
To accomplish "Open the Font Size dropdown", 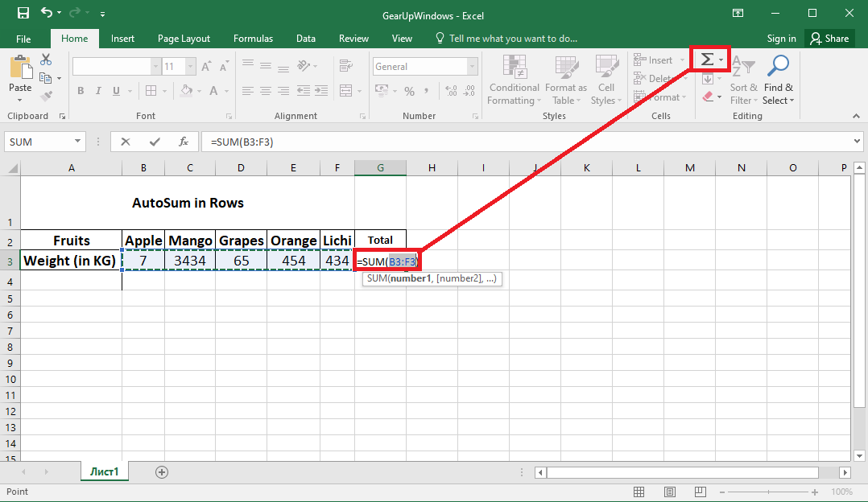I will click(190, 65).
